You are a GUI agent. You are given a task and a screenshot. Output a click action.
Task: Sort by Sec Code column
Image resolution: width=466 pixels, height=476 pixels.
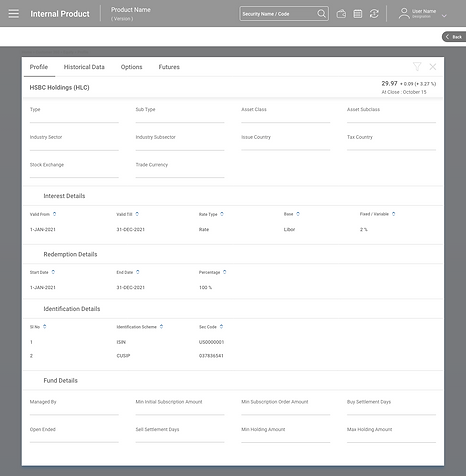pyautogui.click(x=221, y=327)
